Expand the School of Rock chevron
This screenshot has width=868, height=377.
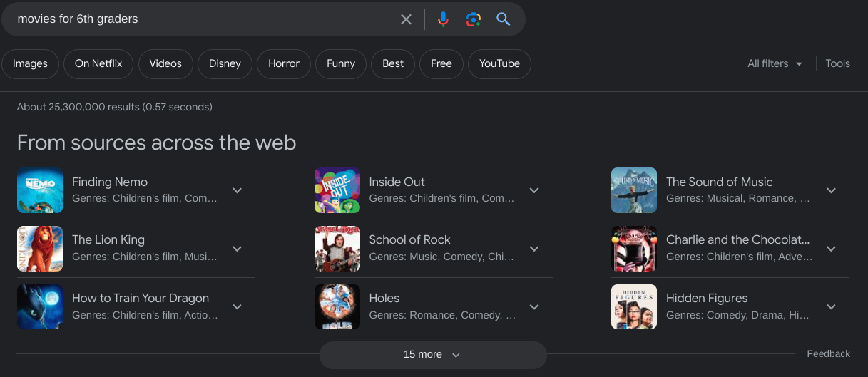534,249
